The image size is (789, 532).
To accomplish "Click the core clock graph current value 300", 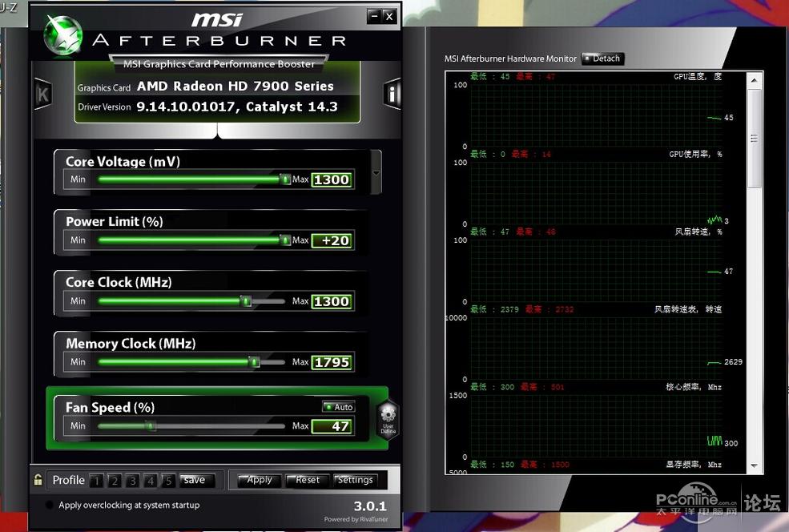I will 731,443.
